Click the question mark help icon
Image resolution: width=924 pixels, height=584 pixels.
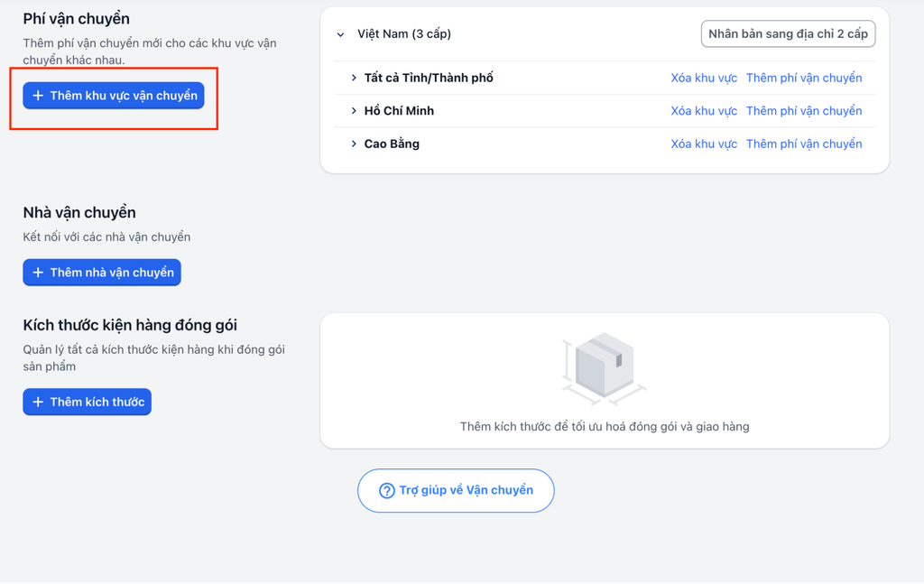(387, 491)
